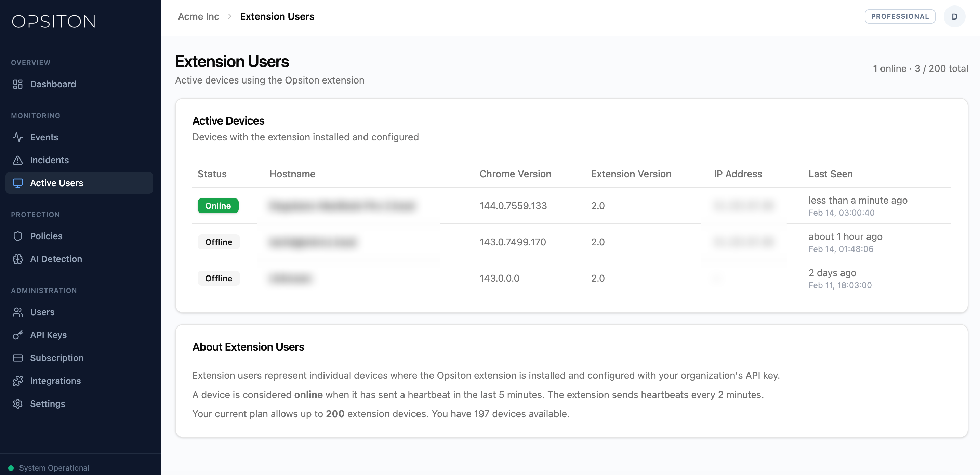The height and width of the screenshot is (475, 980).
Task: Click the Active Users sidebar entry
Action: coord(56,183)
